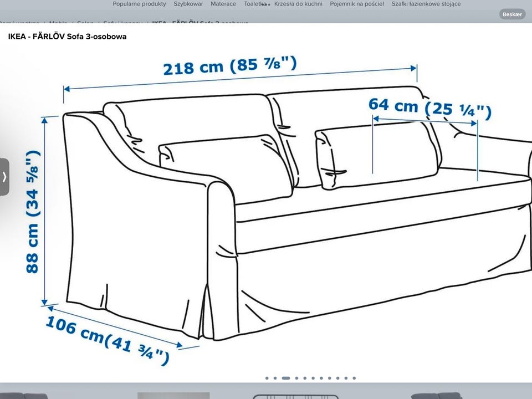
Task: Go to the Szybkowar category
Action: pyautogui.click(x=188, y=4)
